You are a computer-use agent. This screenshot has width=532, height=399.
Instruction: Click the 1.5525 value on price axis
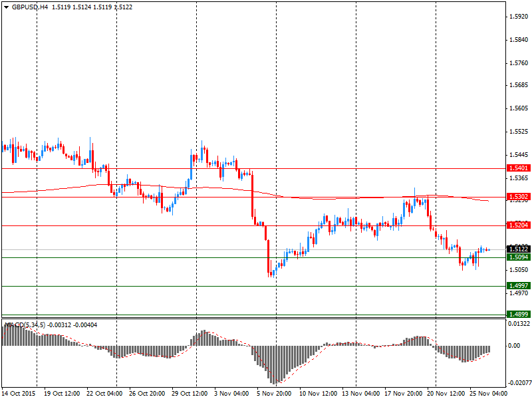(x=519, y=132)
